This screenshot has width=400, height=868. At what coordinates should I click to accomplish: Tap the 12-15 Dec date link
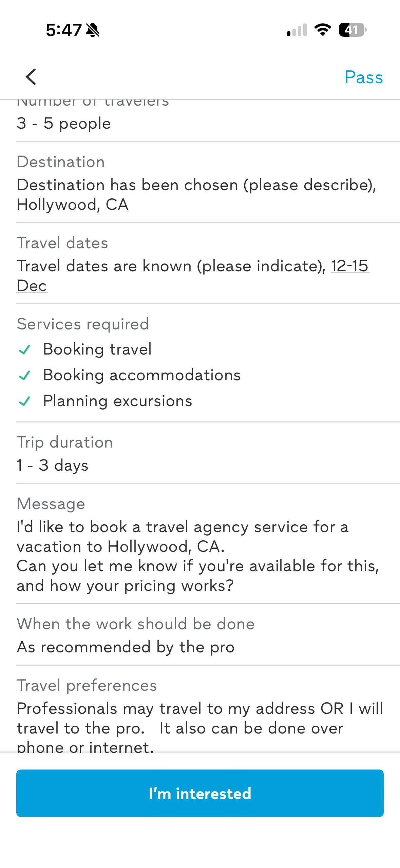[x=349, y=266]
